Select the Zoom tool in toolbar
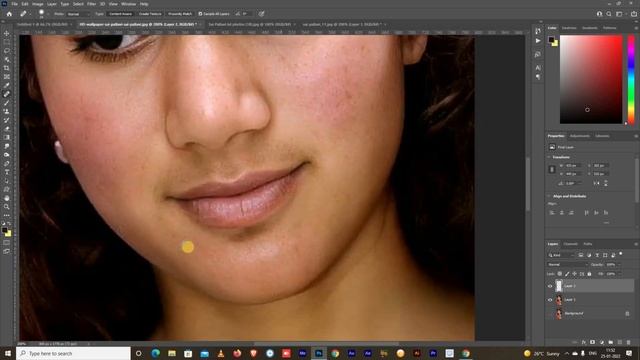The width and height of the screenshot is (640, 360). [7, 207]
